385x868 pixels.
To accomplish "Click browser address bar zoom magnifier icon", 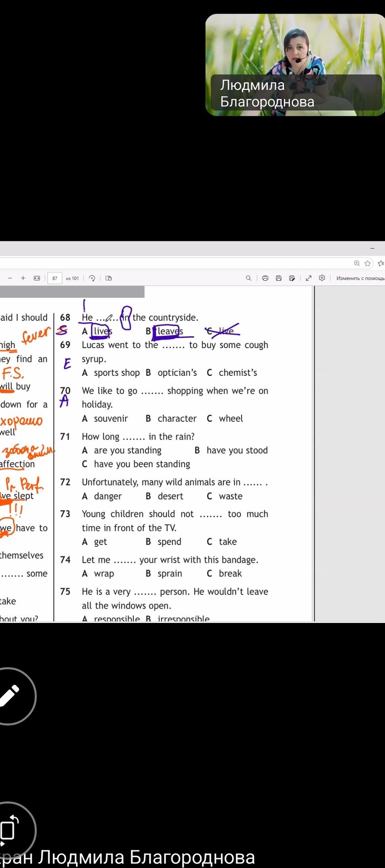I will (356, 263).
